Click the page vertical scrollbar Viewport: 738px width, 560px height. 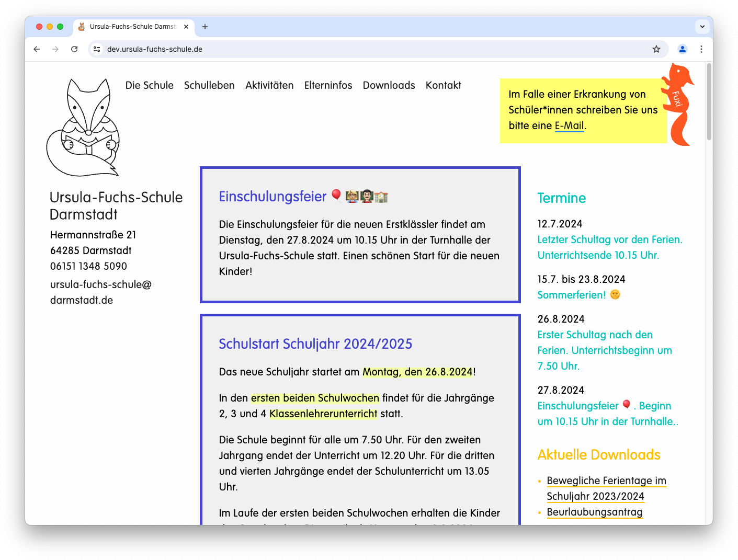[709, 102]
